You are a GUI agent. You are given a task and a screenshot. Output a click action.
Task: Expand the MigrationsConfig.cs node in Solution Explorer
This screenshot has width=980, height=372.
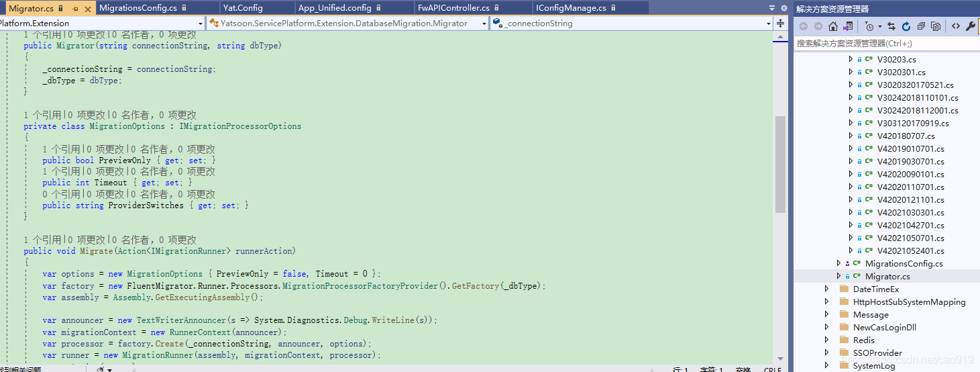[x=838, y=263]
